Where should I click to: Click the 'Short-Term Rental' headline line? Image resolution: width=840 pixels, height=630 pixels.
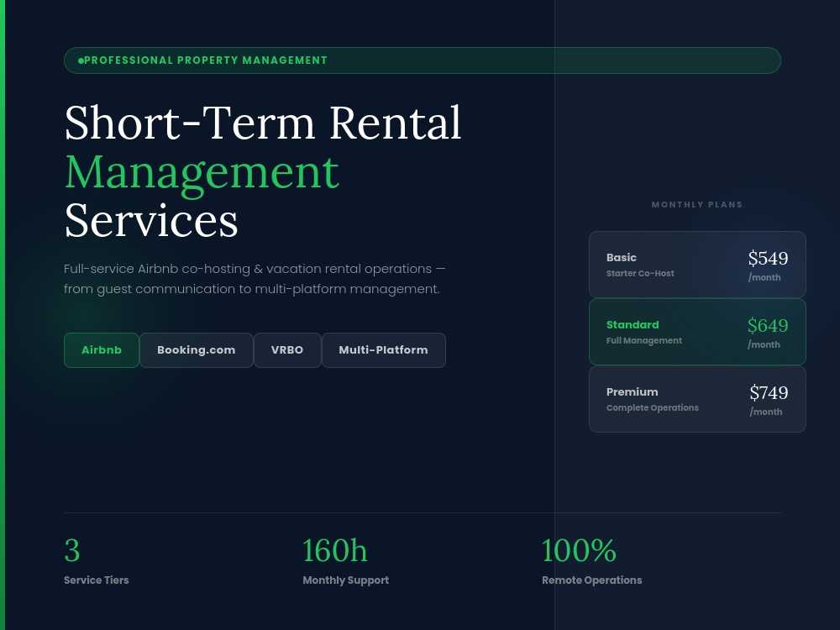tap(262, 123)
